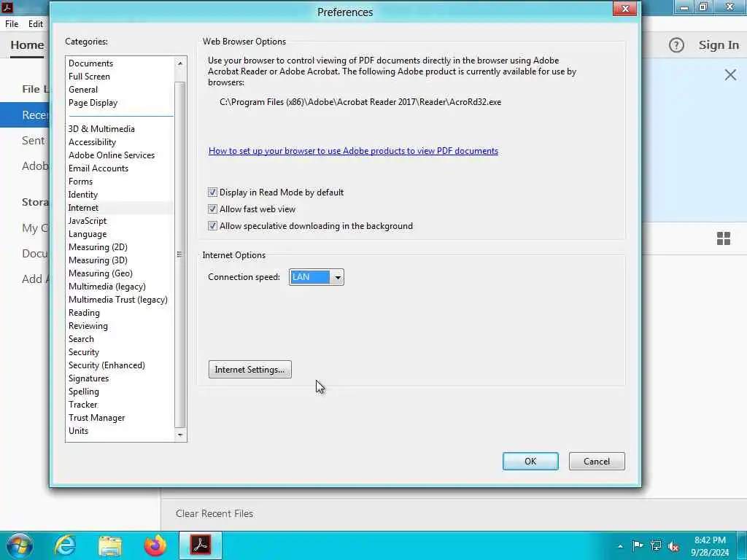Image resolution: width=747 pixels, height=560 pixels.
Task: Open the network status tray icon
Action: (656, 545)
